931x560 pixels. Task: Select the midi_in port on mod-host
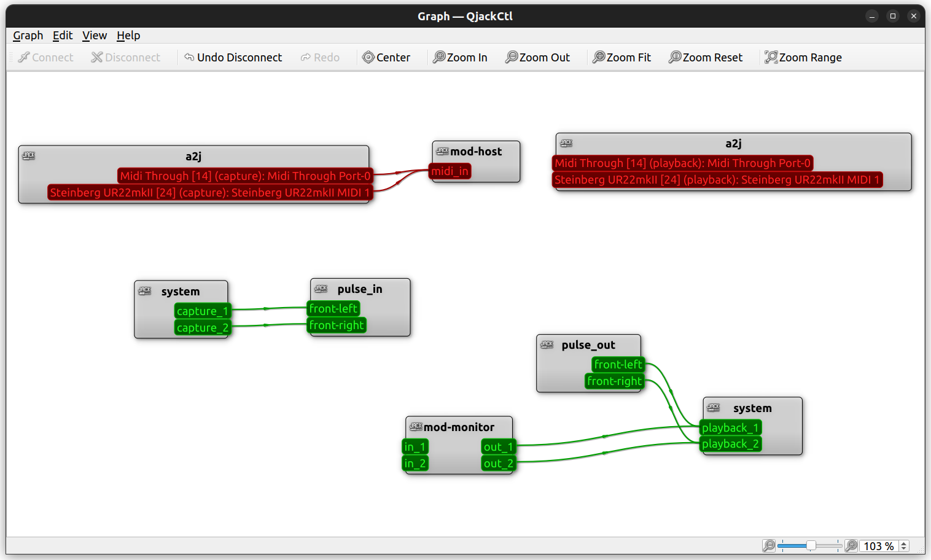coord(450,171)
